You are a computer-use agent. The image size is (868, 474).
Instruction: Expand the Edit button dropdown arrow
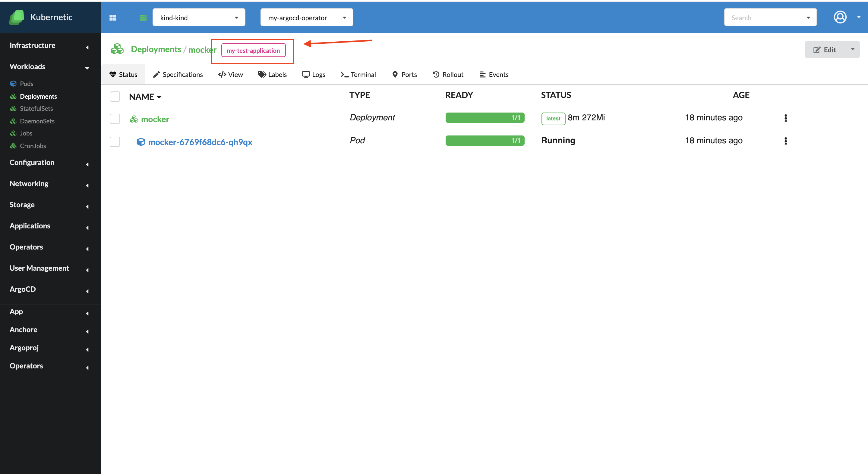tap(853, 49)
